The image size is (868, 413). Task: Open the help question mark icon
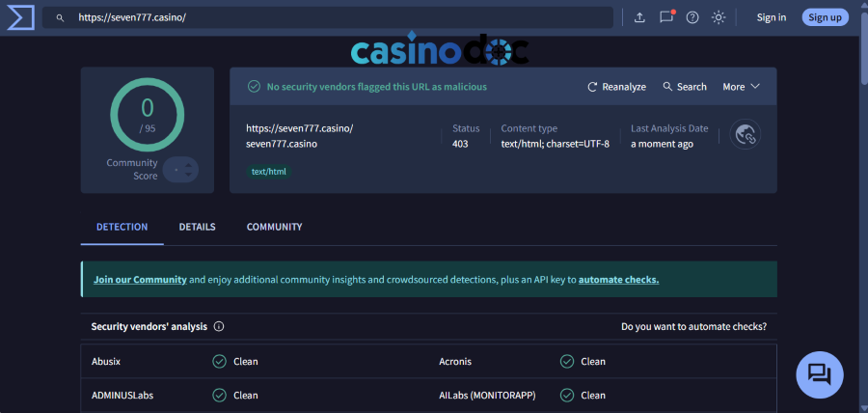coord(692,17)
